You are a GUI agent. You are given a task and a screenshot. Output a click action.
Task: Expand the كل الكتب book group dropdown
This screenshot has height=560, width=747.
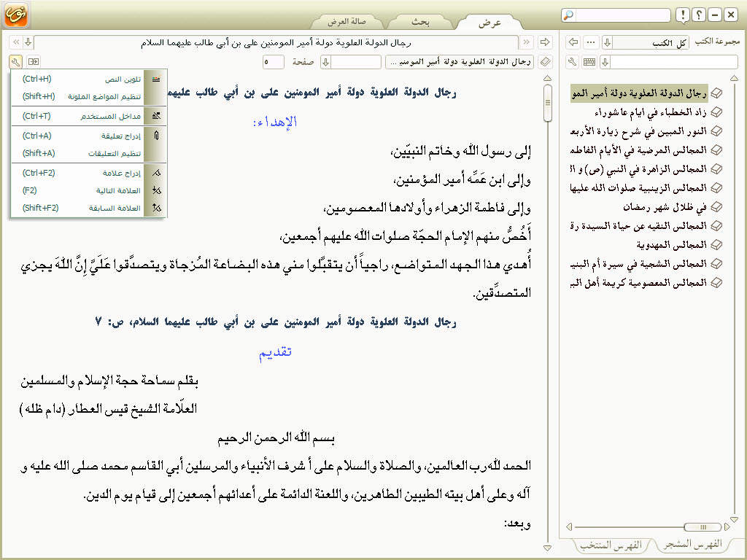tap(607, 42)
